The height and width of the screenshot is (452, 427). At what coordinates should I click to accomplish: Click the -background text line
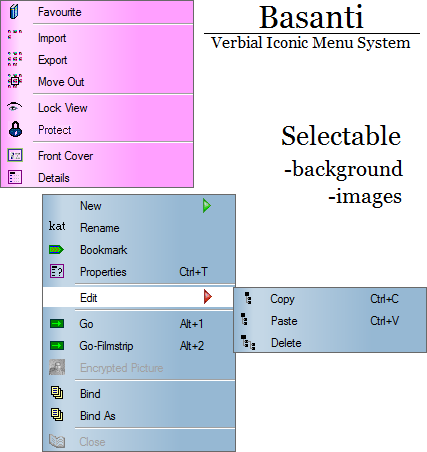click(x=344, y=169)
